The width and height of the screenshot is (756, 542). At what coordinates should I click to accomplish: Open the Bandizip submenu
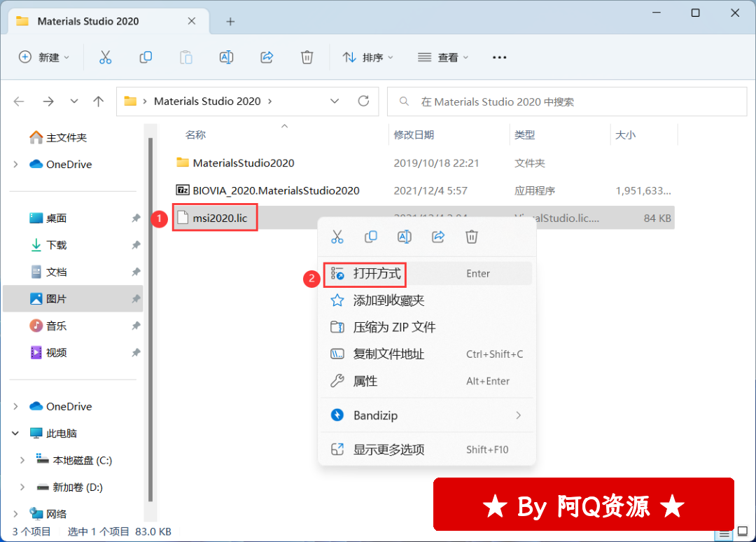[427, 415]
